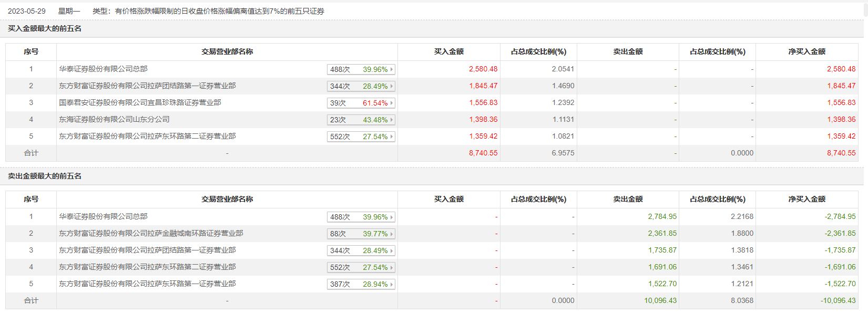This screenshot has width=868, height=314.
Task: Expand the 39次 61.54% badge arrow
Action: coord(391,103)
